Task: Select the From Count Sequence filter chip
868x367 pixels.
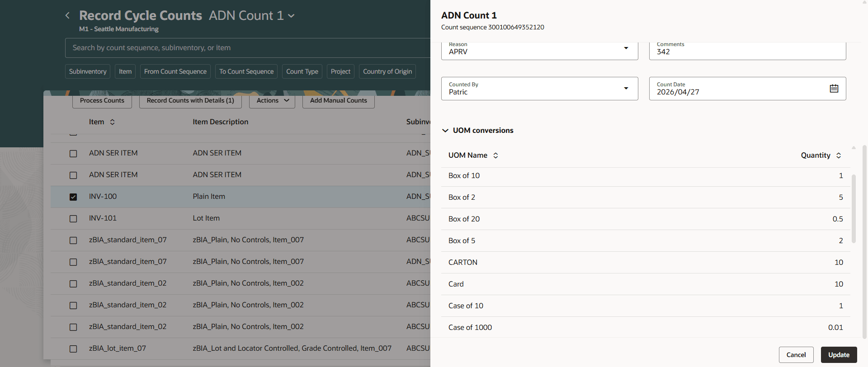Action: point(175,71)
